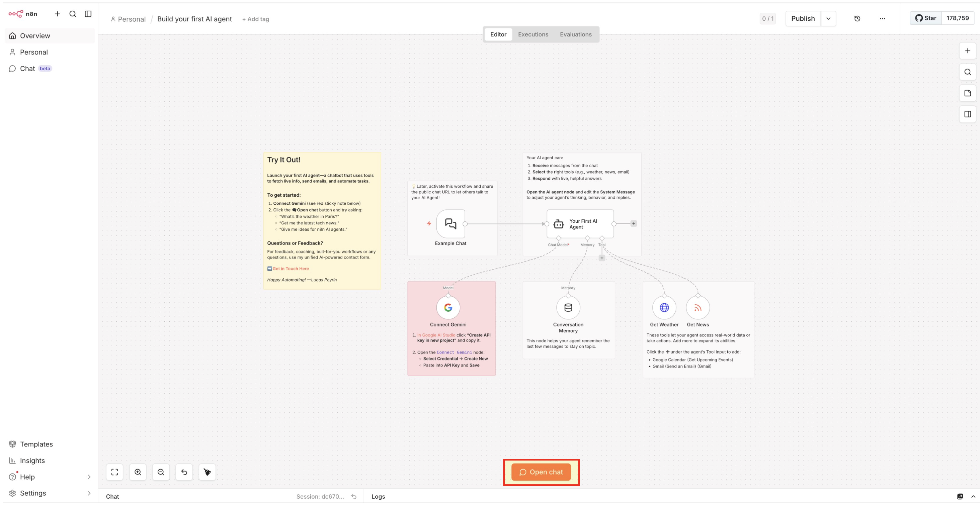The image size is (980, 505).
Task: Click the add node plus button on right edge
Action: coord(968,51)
